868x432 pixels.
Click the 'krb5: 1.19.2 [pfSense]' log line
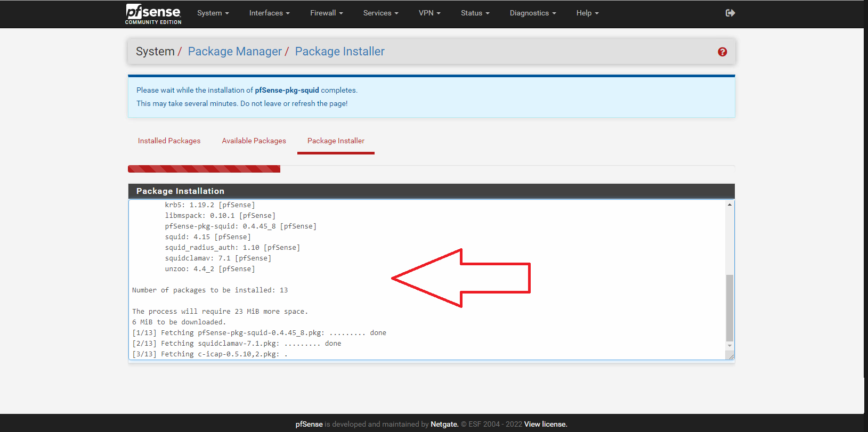[210, 205]
